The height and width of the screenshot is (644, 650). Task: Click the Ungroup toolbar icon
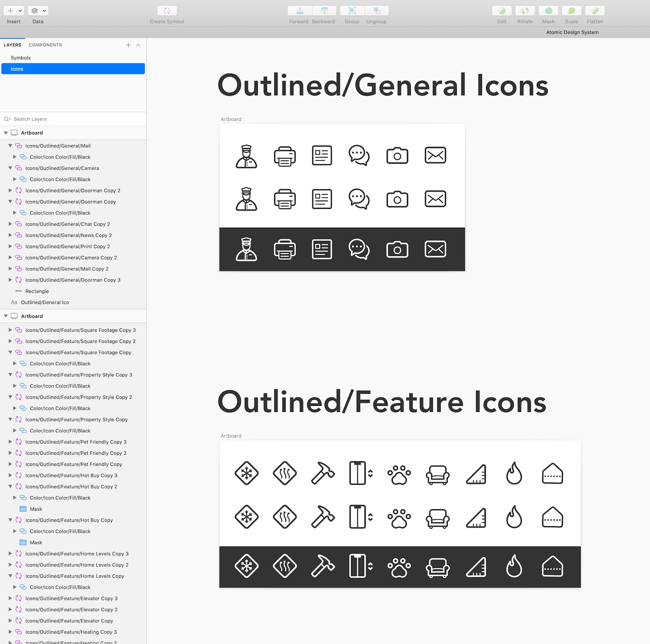click(x=377, y=11)
